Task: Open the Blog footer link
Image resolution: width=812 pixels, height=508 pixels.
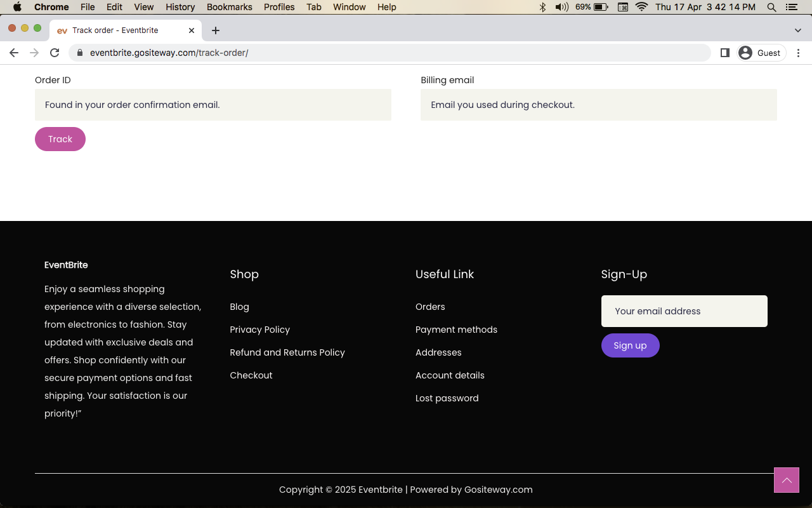Action: point(239,307)
